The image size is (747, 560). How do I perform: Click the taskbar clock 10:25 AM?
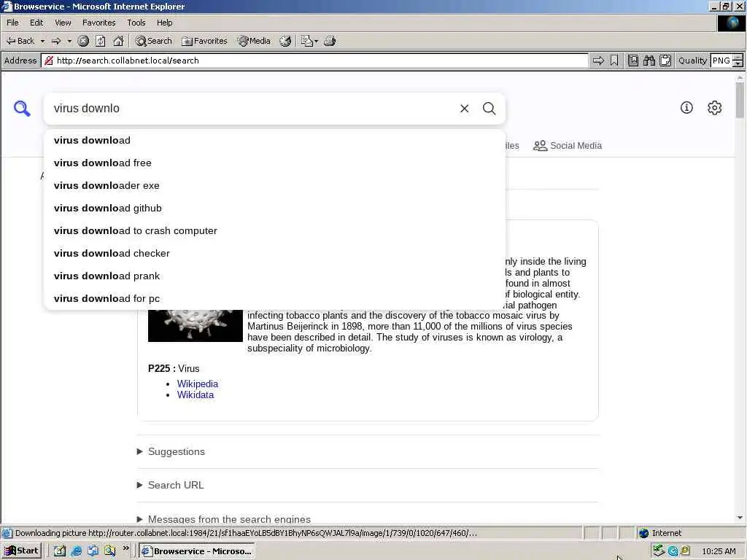click(x=719, y=551)
